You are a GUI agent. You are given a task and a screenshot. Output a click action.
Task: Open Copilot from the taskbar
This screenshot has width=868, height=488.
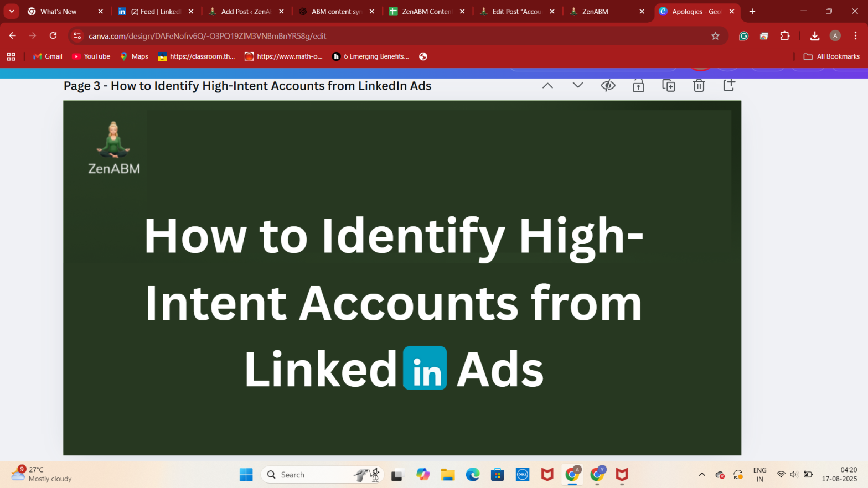423,475
